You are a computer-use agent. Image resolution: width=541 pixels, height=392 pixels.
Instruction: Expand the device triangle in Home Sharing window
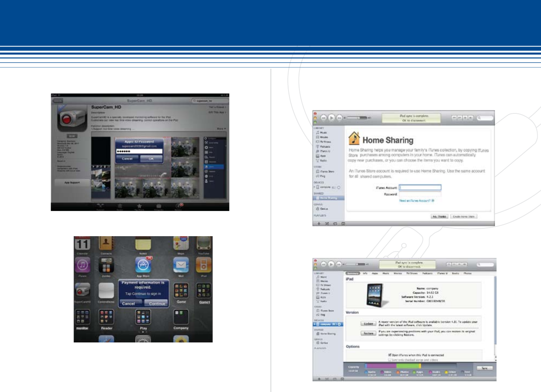pos(314,187)
